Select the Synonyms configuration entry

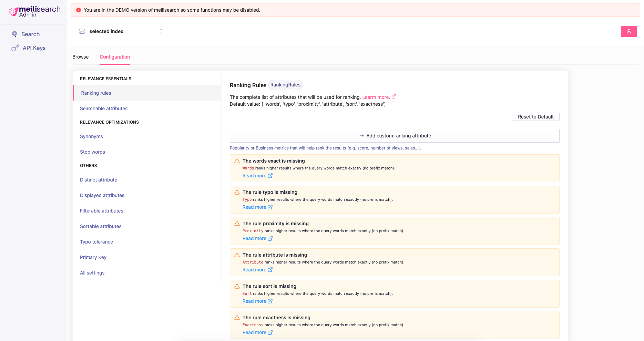pyautogui.click(x=91, y=136)
